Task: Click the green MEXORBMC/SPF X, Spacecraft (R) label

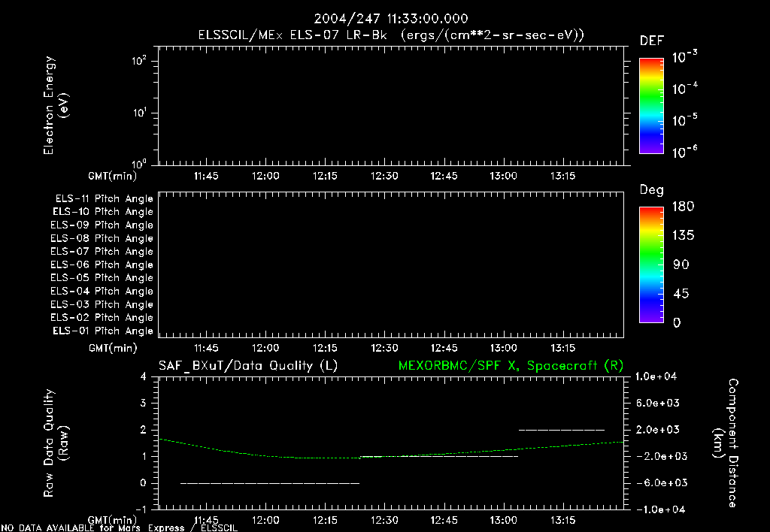Action: [x=511, y=366]
